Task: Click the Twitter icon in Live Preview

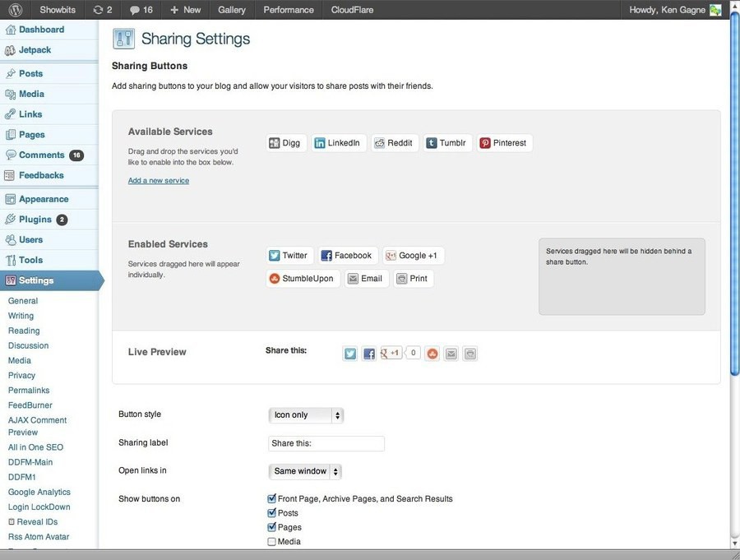Action: click(x=350, y=354)
